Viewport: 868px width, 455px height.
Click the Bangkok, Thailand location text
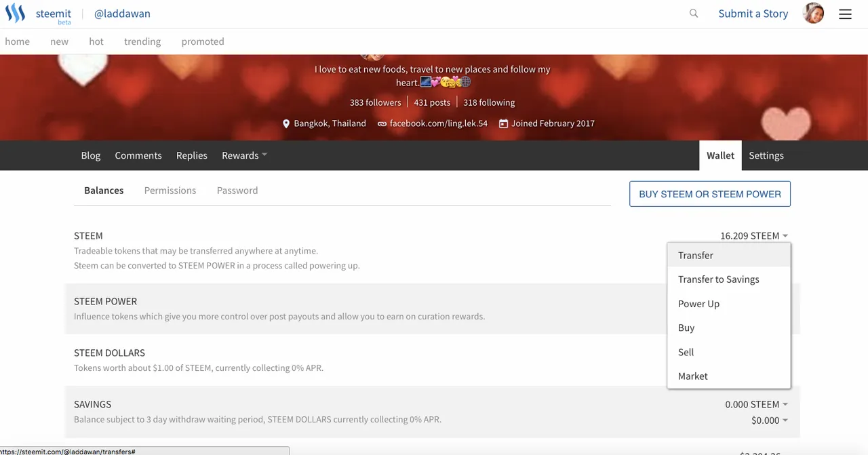coord(330,123)
